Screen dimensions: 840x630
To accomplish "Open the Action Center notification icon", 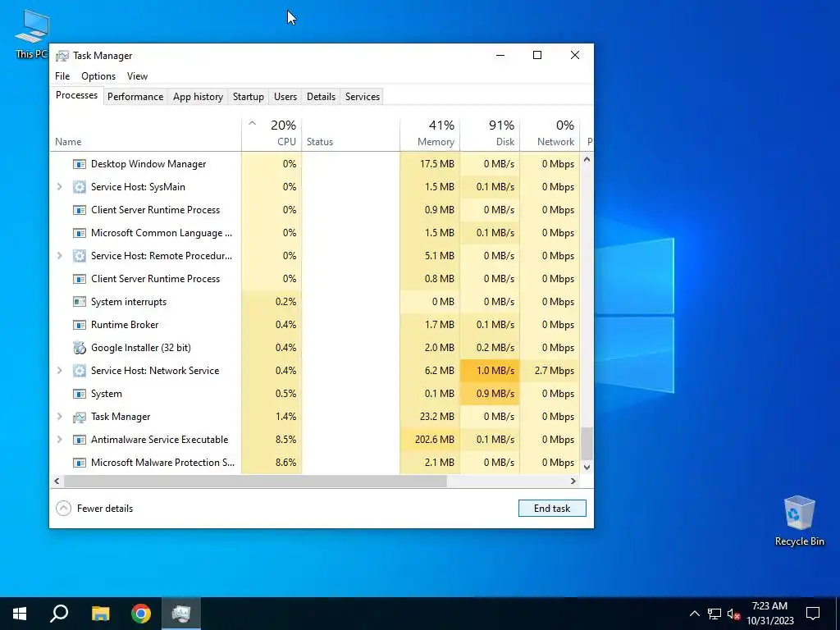I will click(x=813, y=614).
